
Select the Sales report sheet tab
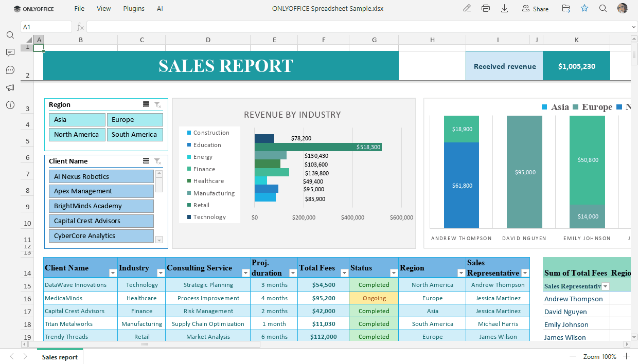[x=59, y=356]
